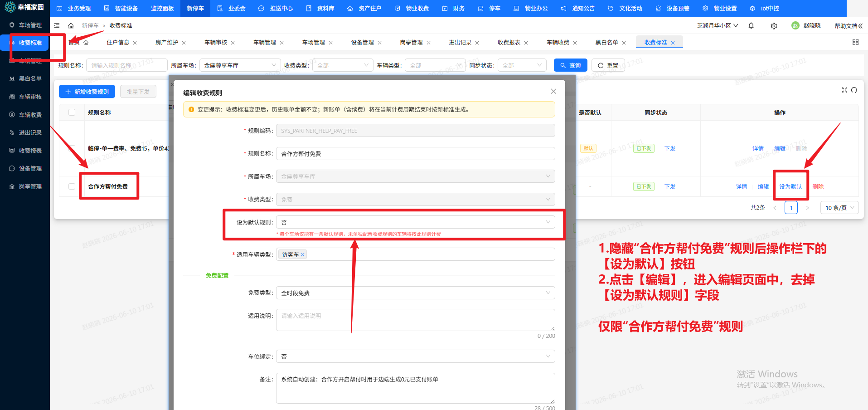Click the home breadcrumb icon
Image resolution: width=868 pixels, height=410 pixels.
coord(71,26)
